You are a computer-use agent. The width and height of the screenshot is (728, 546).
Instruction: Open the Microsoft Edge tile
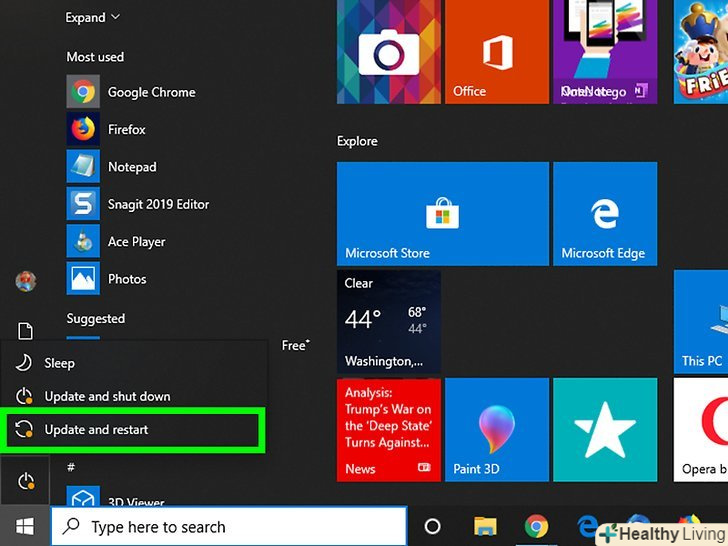coord(605,215)
